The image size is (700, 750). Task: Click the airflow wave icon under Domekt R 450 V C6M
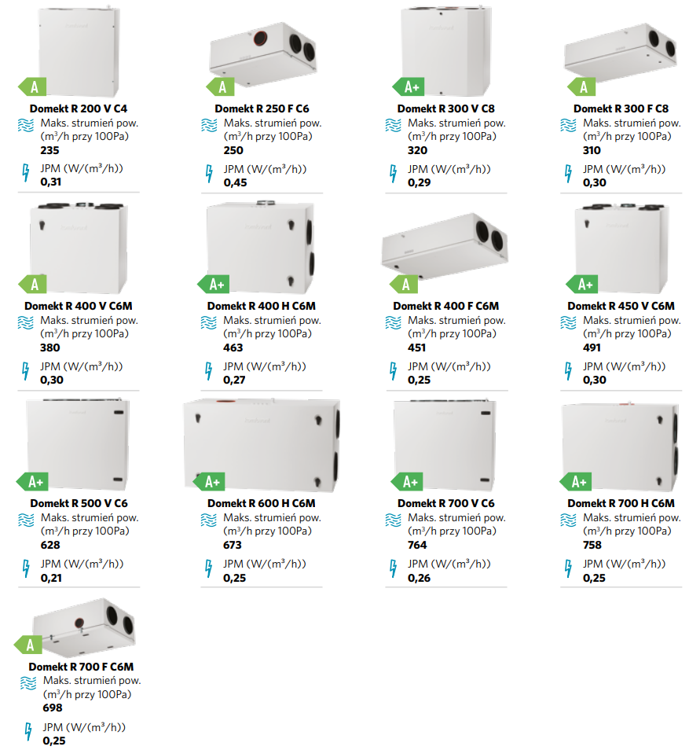(x=568, y=323)
